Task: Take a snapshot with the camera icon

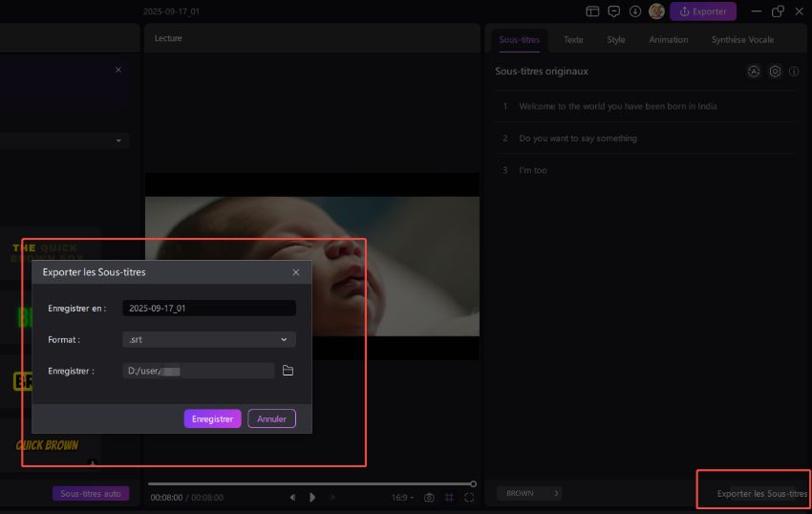Action: [429, 498]
